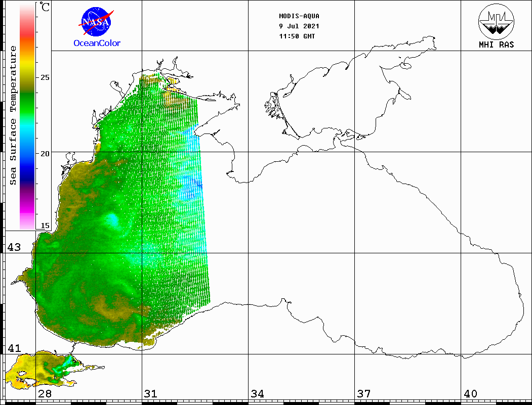This screenshot has height=405, width=532.
Task: Click the MODIS-AQUA title text
Action: click(299, 16)
